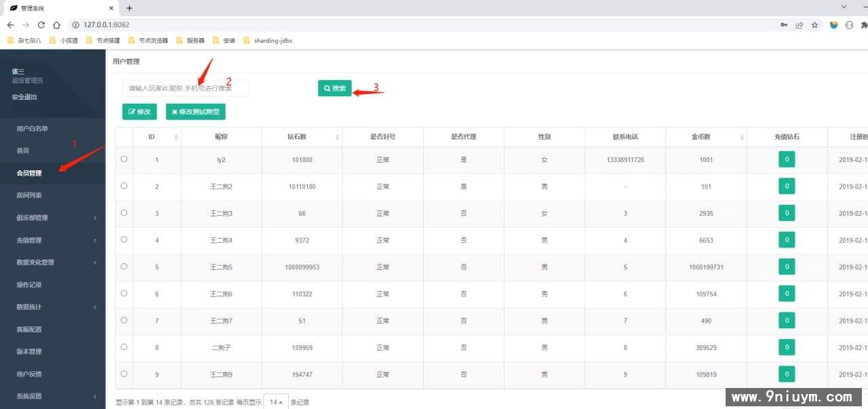Open the 节点搭建 bookmark folder
The image size is (868, 409).
pos(102,41)
